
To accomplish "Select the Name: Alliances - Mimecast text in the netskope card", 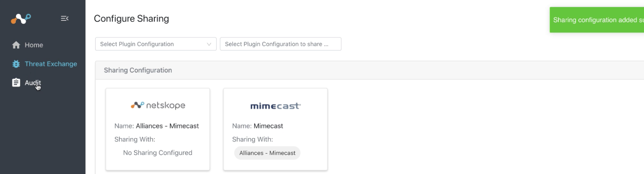I will point(156,126).
